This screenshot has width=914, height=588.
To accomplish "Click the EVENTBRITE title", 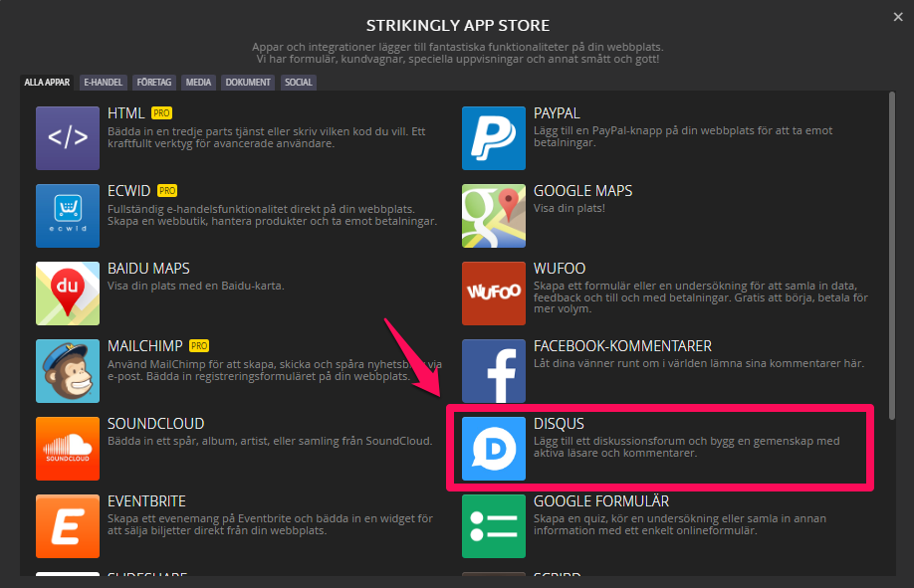I will pos(147,500).
